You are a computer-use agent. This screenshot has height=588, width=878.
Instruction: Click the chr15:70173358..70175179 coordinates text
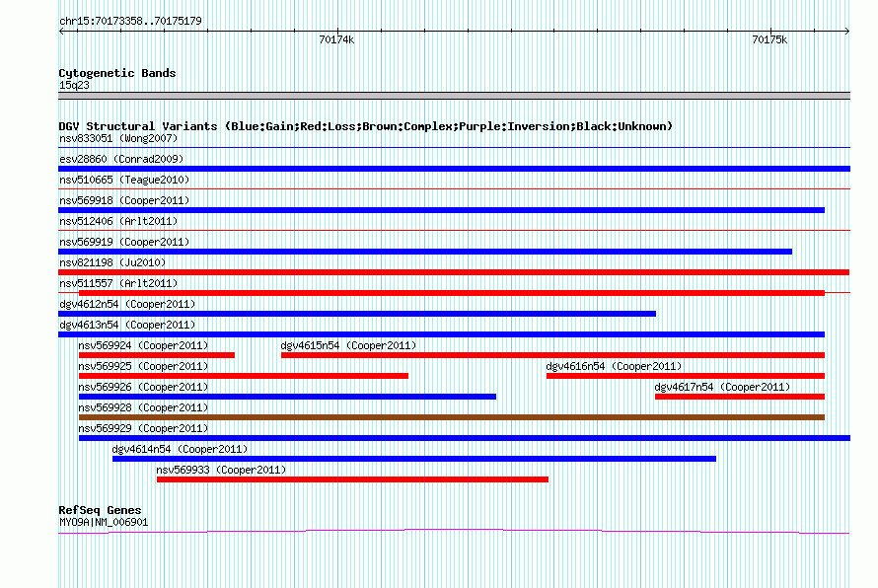coord(130,22)
